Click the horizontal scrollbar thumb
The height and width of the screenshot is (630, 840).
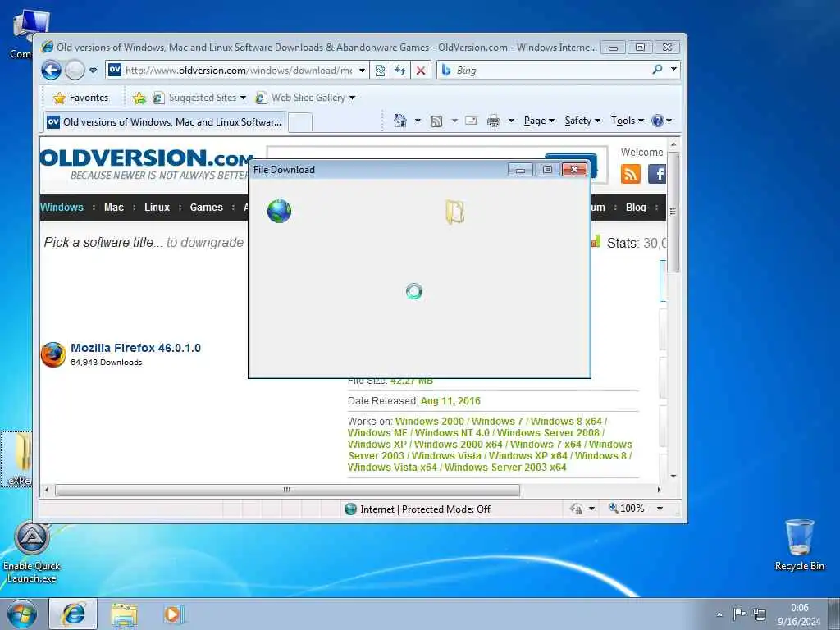point(287,490)
